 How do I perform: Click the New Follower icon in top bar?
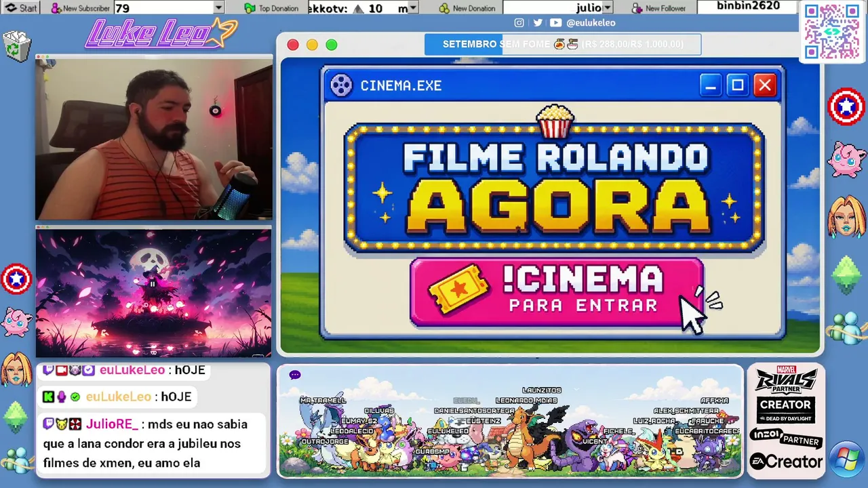637,8
